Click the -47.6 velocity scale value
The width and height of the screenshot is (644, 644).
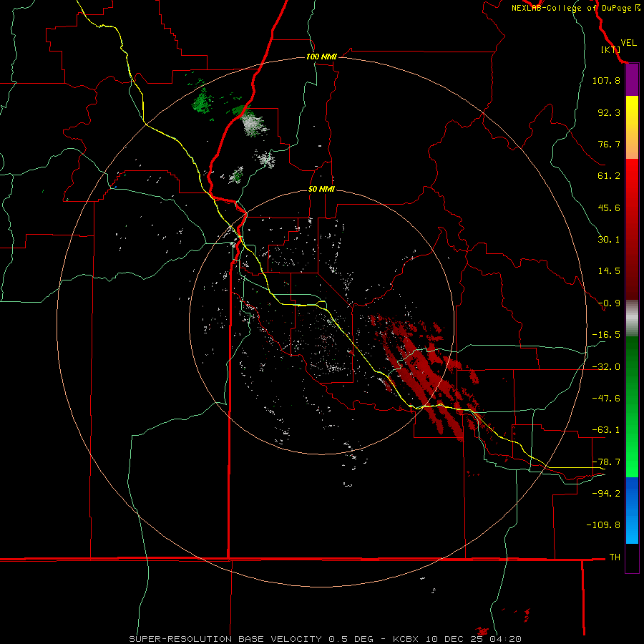(x=606, y=399)
